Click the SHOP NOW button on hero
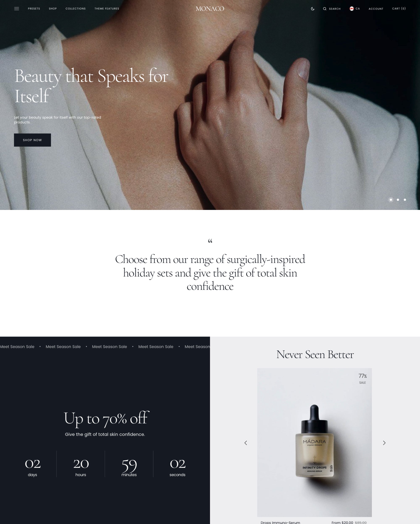 click(33, 140)
